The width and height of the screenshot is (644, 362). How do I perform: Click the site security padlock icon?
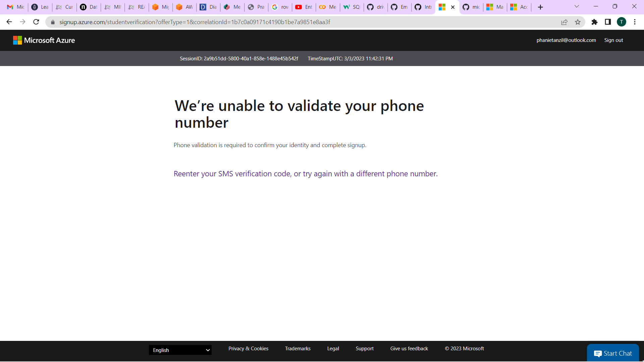tap(53, 22)
